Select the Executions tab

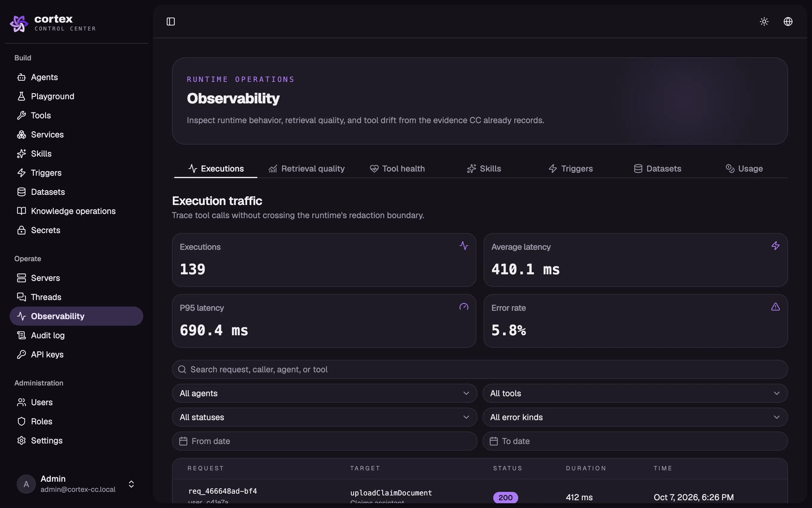(216, 169)
